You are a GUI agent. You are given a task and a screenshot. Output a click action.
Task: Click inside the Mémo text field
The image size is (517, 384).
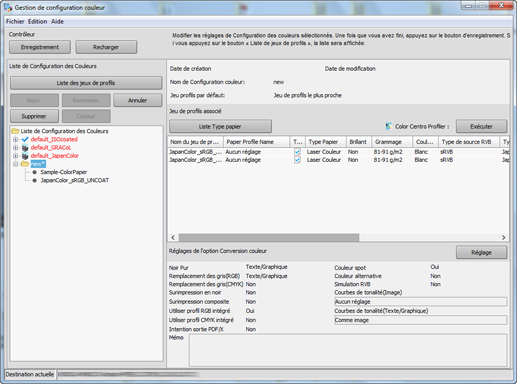pos(348,350)
